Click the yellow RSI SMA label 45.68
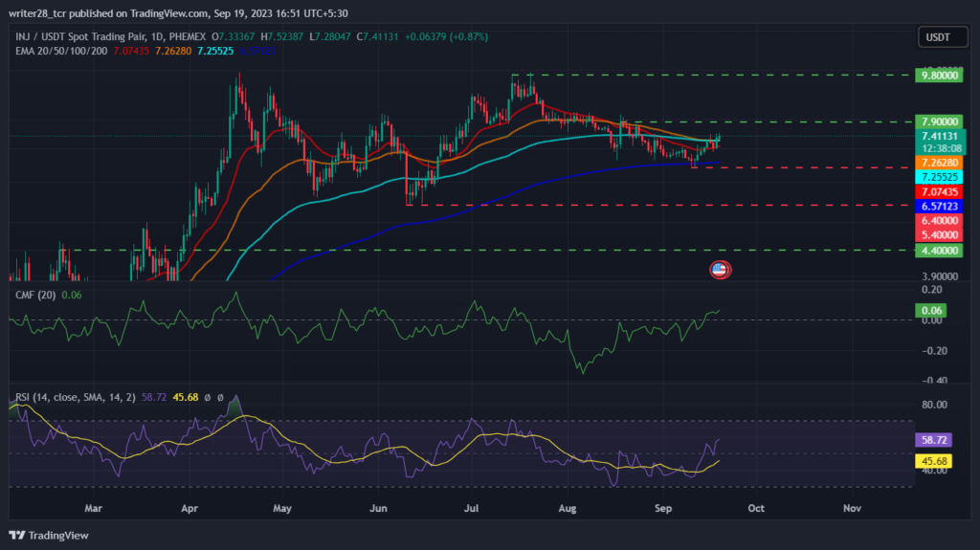Screen dimensions: 980x550 coord(934,461)
